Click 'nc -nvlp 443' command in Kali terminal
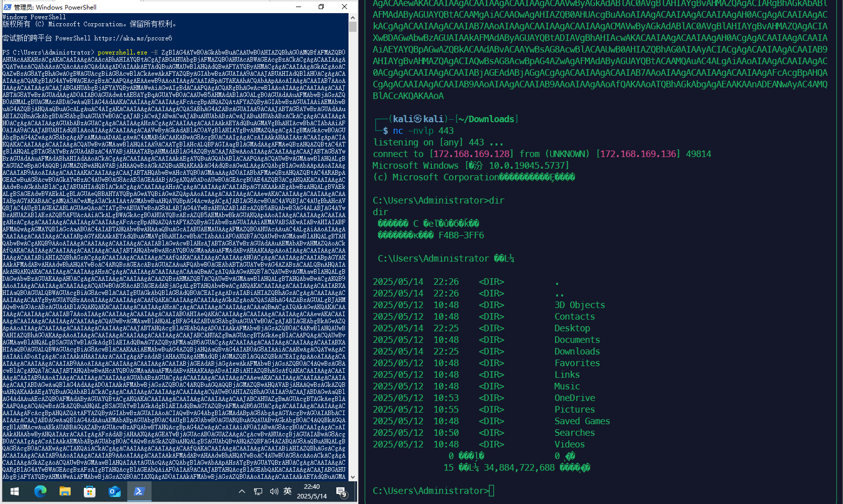The width and height of the screenshot is (843, 504). tap(423, 131)
